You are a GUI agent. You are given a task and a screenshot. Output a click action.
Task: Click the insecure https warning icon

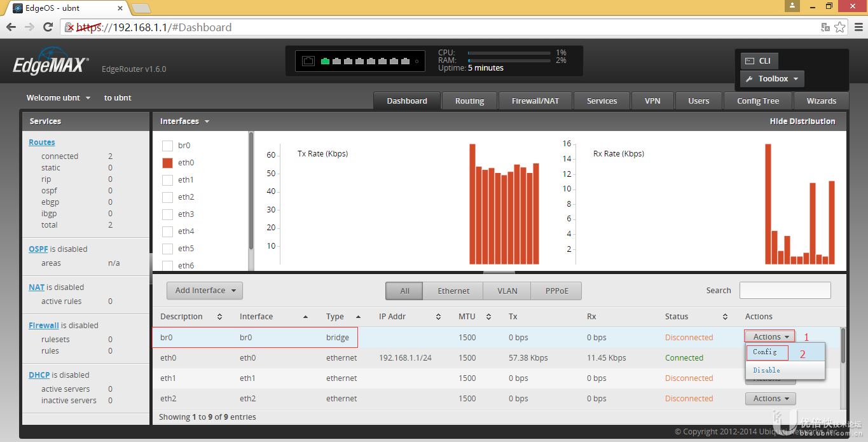pyautogui.click(x=71, y=27)
